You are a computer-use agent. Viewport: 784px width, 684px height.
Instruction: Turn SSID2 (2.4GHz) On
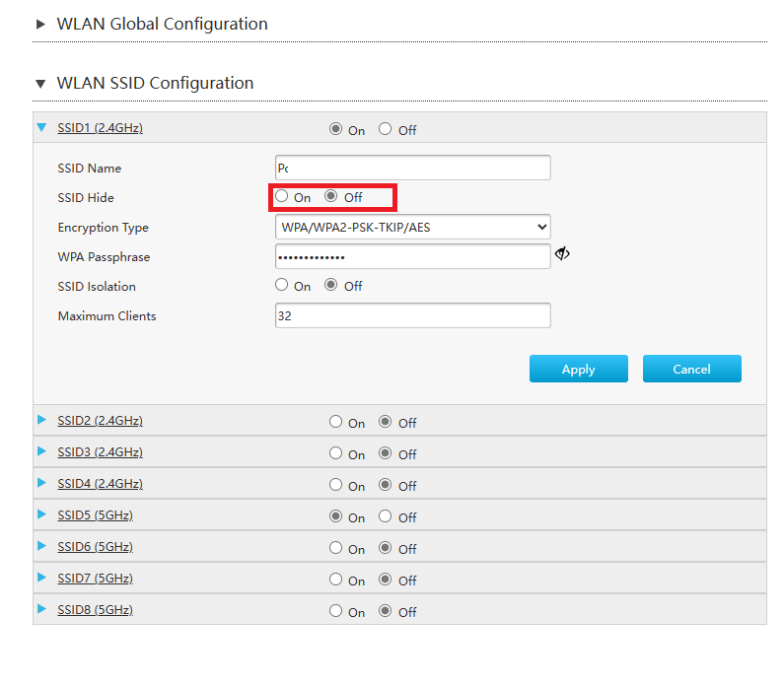tap(335, 422)
